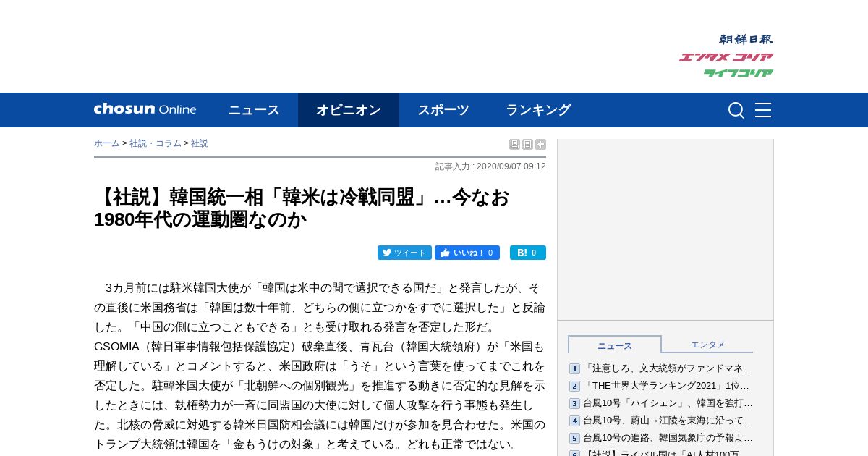Open ranked article THE世界大学ランキング2021

[666, 386]
